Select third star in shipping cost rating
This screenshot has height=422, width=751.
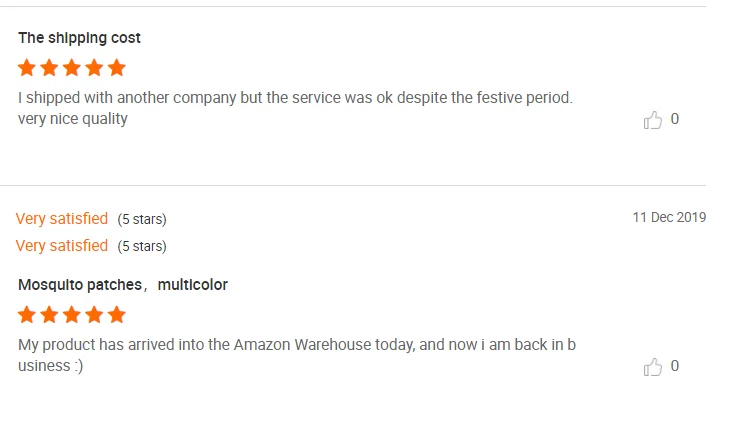pyautogui.click(x=72, y=68)
